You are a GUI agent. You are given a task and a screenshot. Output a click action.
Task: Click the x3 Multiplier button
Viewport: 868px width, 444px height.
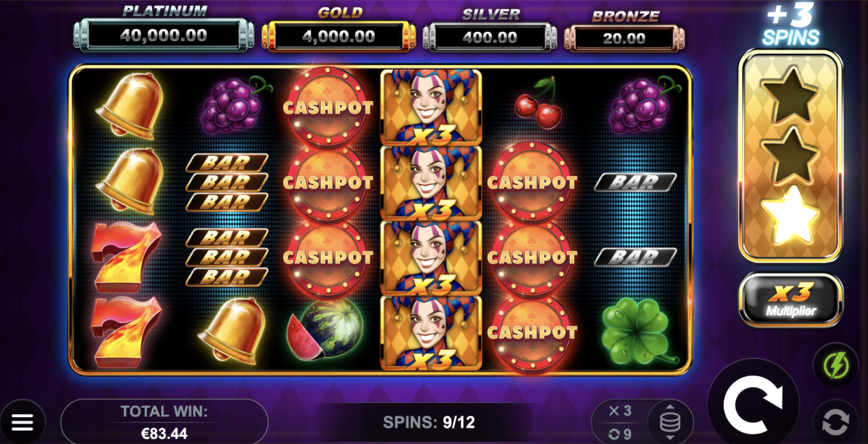[791, 300]
